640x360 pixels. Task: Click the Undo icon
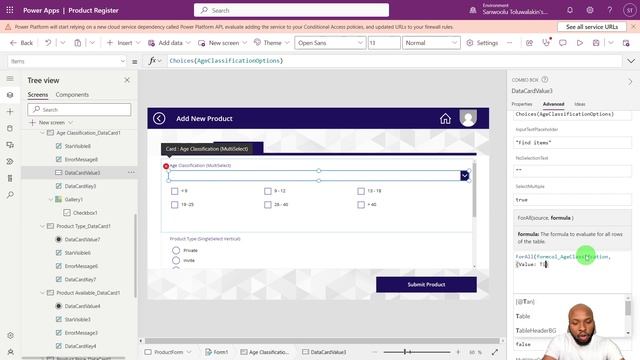(x=48, y=43)
